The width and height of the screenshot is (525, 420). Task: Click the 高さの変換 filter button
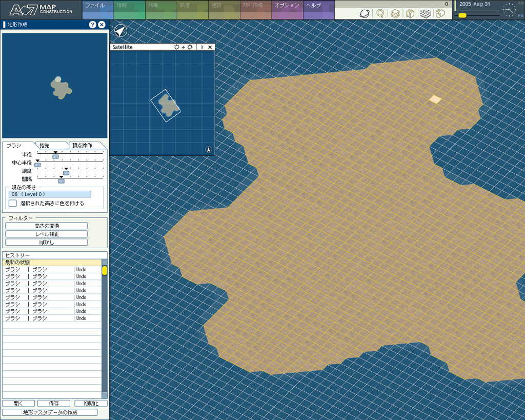47,226
